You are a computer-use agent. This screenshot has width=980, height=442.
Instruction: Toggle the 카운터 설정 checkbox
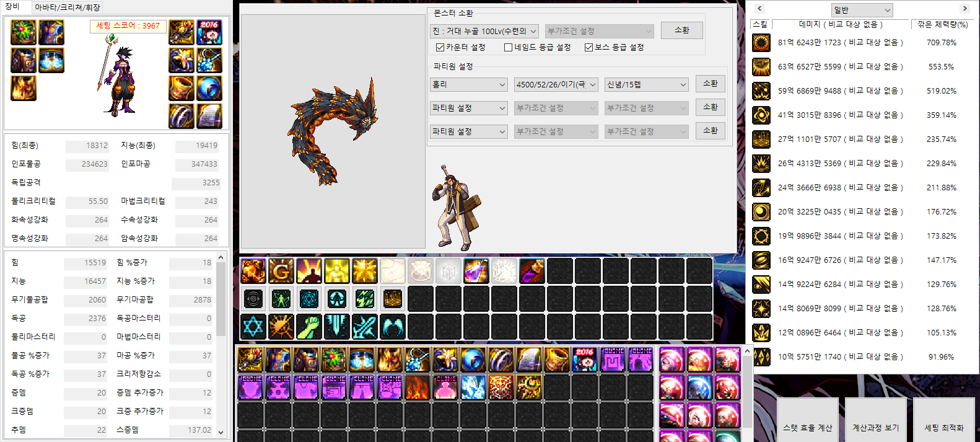[440, 48]
